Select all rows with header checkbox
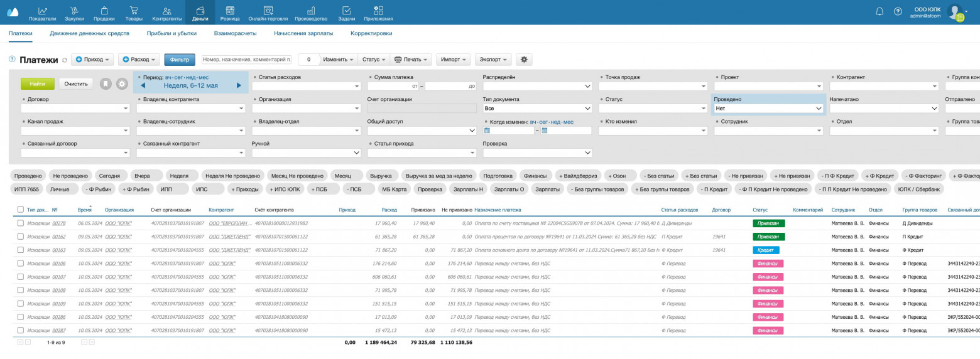The height and width of the screenshot is (359, 980). 21,210
